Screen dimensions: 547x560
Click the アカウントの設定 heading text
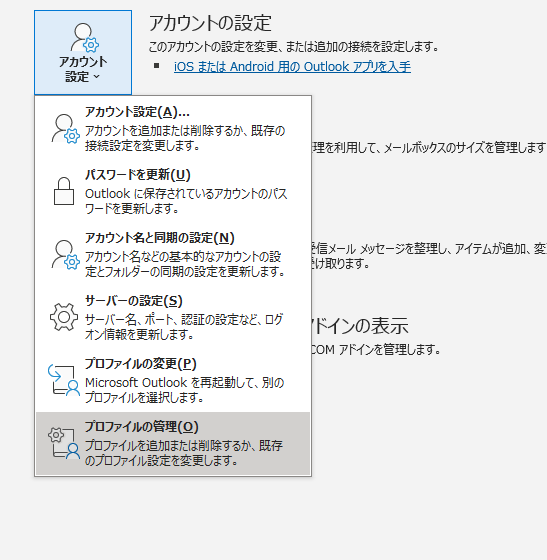coord(210,23)
